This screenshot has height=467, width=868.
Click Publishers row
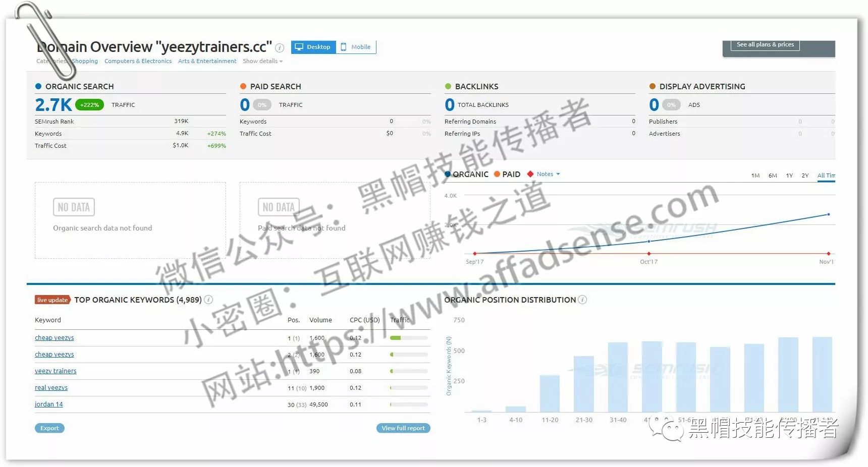(742, 122)
